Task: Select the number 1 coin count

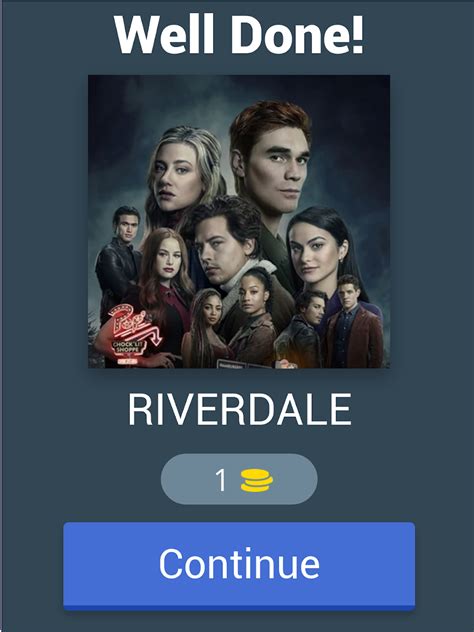Action: pyautogui.click(x=221, y=480)
